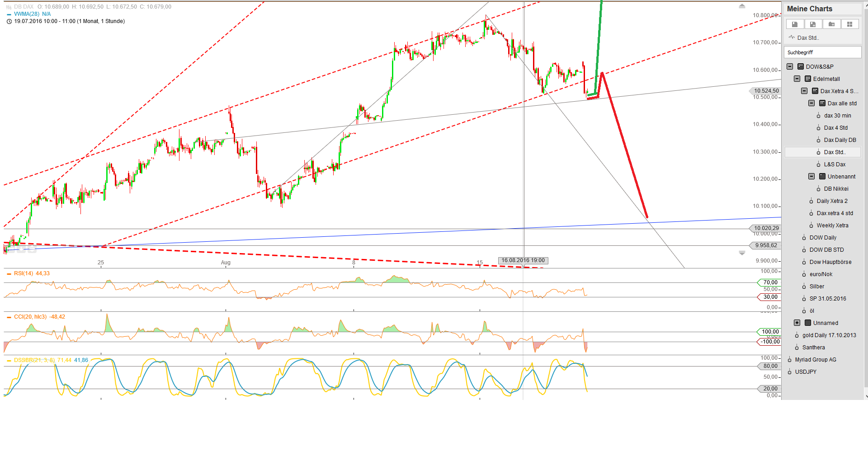The width and height of the screenshot is (868, 470).
Task: Open the Silber chart
Action: 817,287
